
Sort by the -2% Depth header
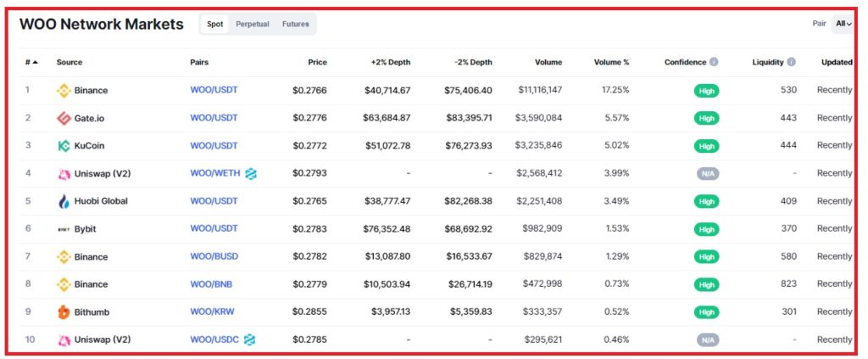pyautogui.click(x=473, y=62)
